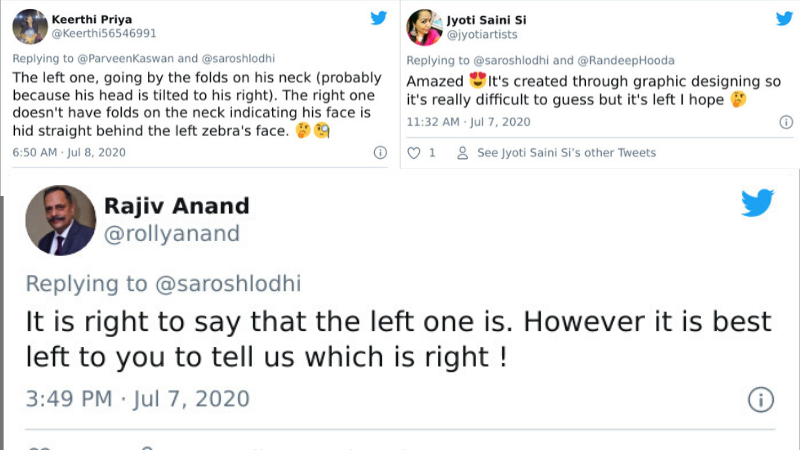Open Rajiv Anand's profile photo
This screenshot has height=450, width=800.
click(x=59, y=221)
